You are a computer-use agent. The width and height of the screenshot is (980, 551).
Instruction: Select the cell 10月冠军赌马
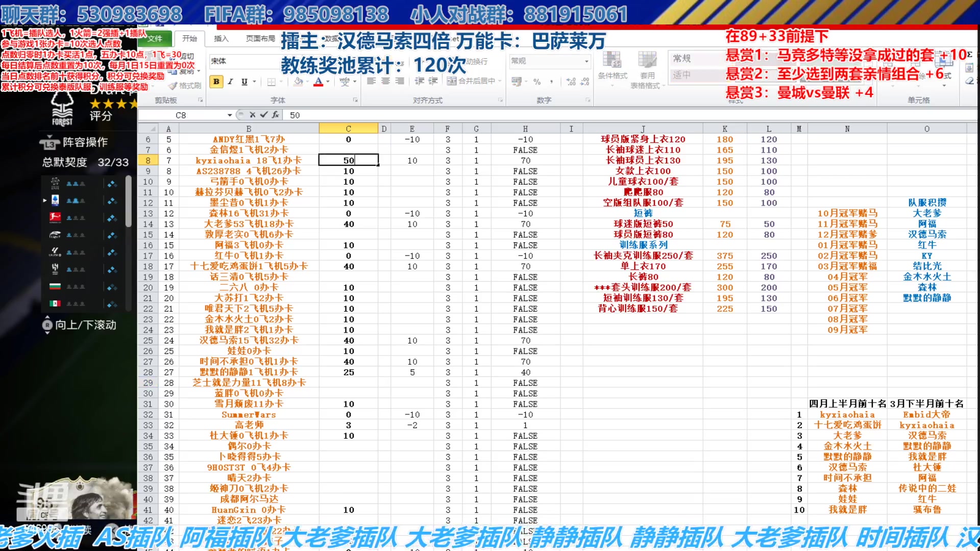click(847, 213)
